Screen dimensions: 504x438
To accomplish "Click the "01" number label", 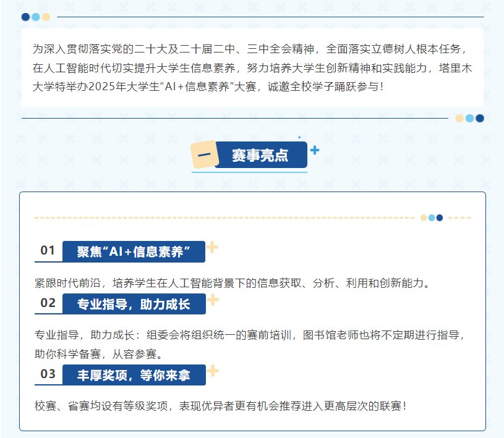I will [48, 251].
